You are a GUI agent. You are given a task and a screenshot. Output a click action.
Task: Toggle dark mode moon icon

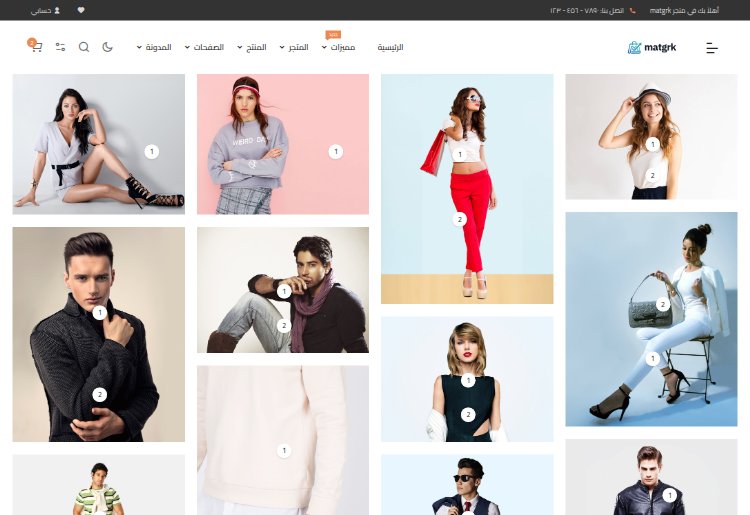pyautogui.click(x=108, y=47)
